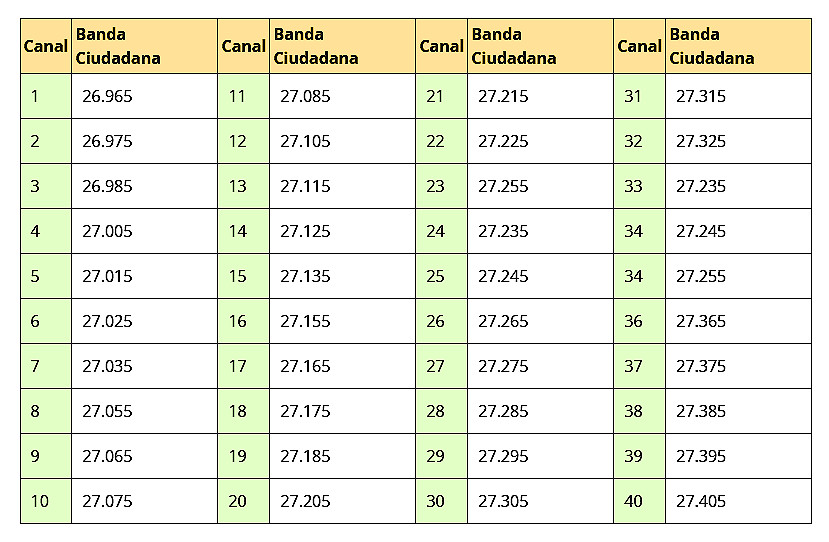Screen dimensions: 829x542
Task: Select channel 11 cell
Action: click(237, 97)
